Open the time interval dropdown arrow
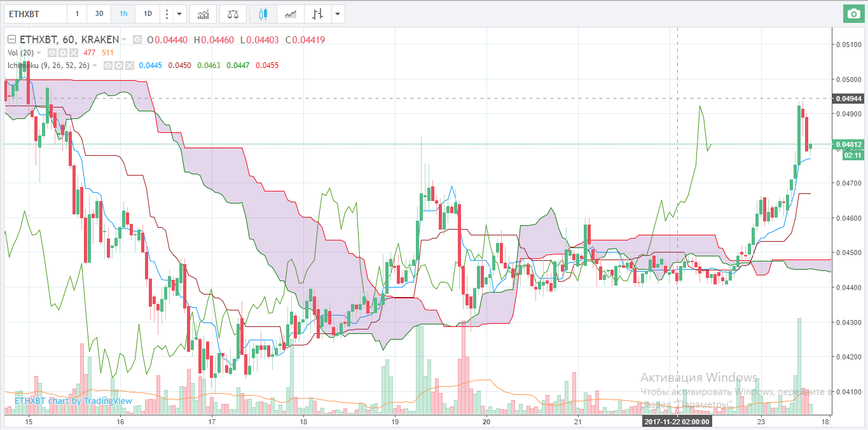This screenshot has width=868, height=430. (x=180, y=13)
